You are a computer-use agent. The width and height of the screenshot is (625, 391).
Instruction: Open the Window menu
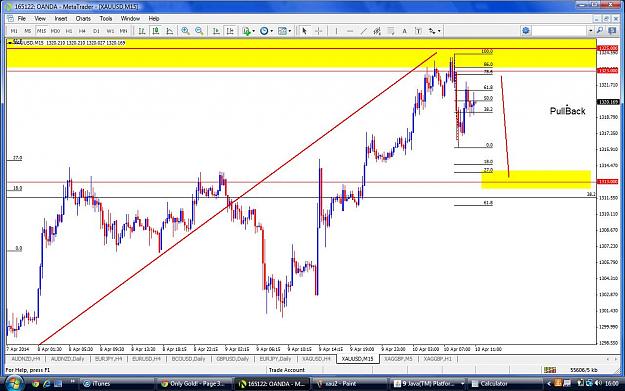[x=130, y=18]
